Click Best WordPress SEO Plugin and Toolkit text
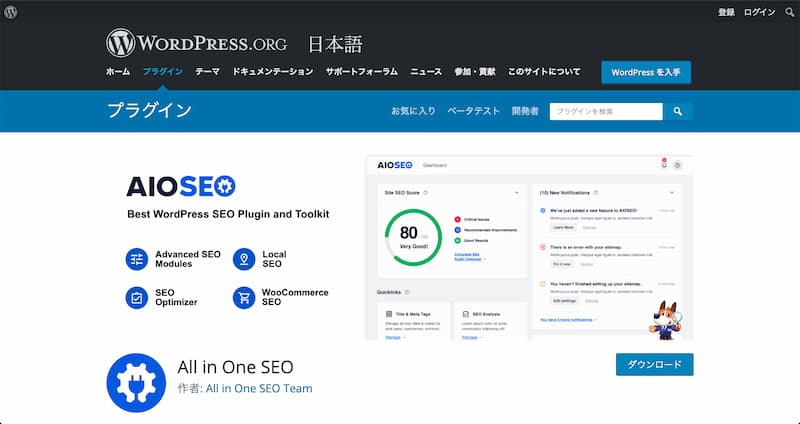 click(x=228, y=214)
